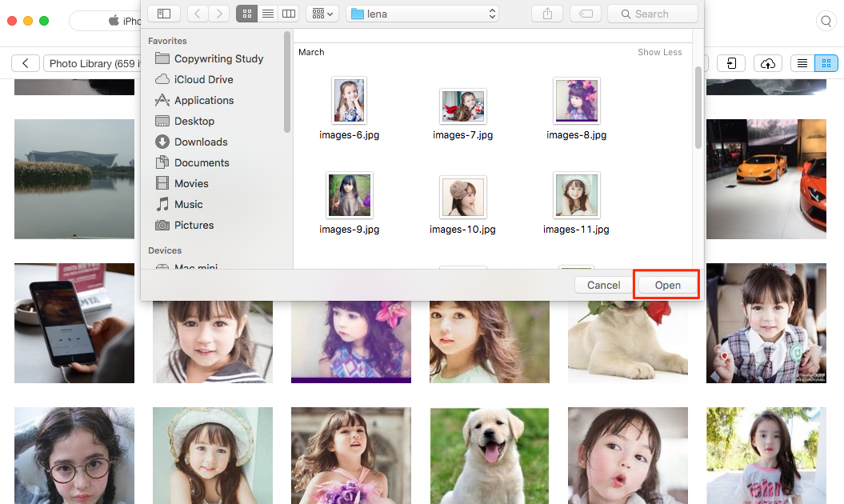Select the images-7.jpg thumbnail
Image resolution: width=844 pixels, height=504 pixels.
[x=463, y=106]
